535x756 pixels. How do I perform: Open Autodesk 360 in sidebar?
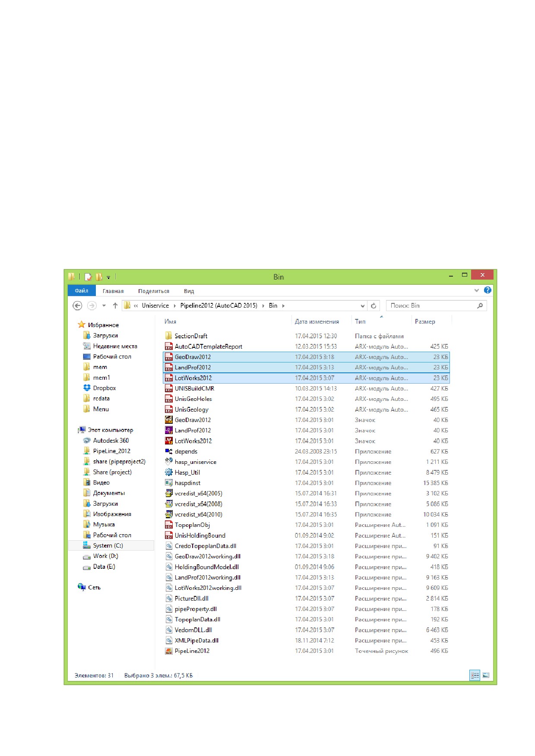pos(111,441)
